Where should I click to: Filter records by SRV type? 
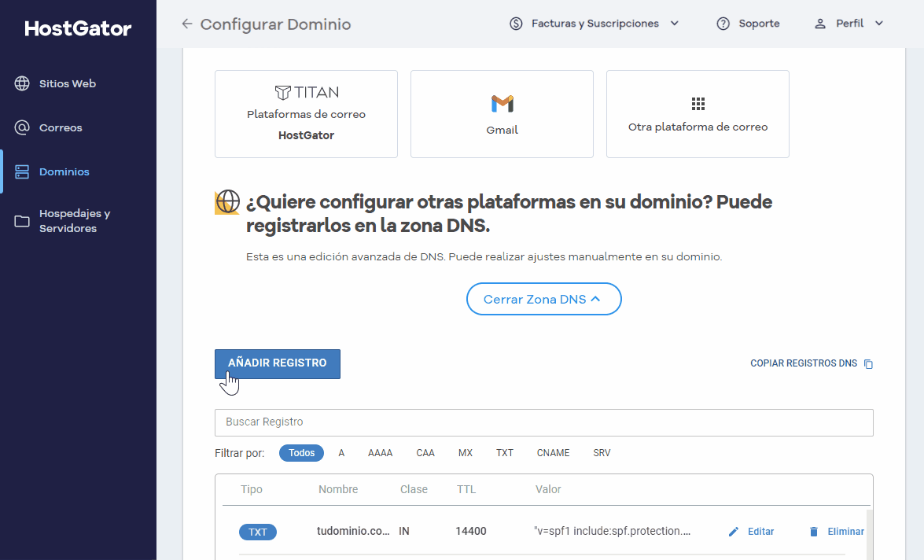[x=602, y=453]
